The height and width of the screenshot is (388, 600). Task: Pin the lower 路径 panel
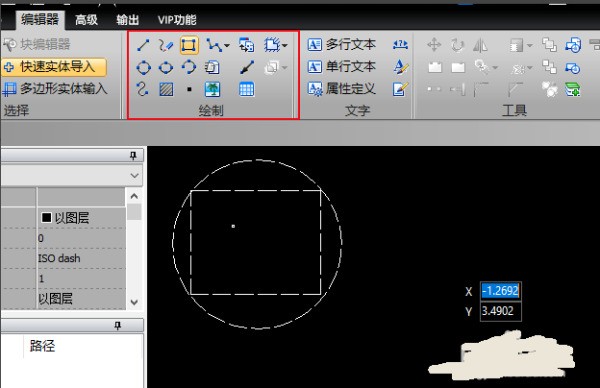click(117, 326)
